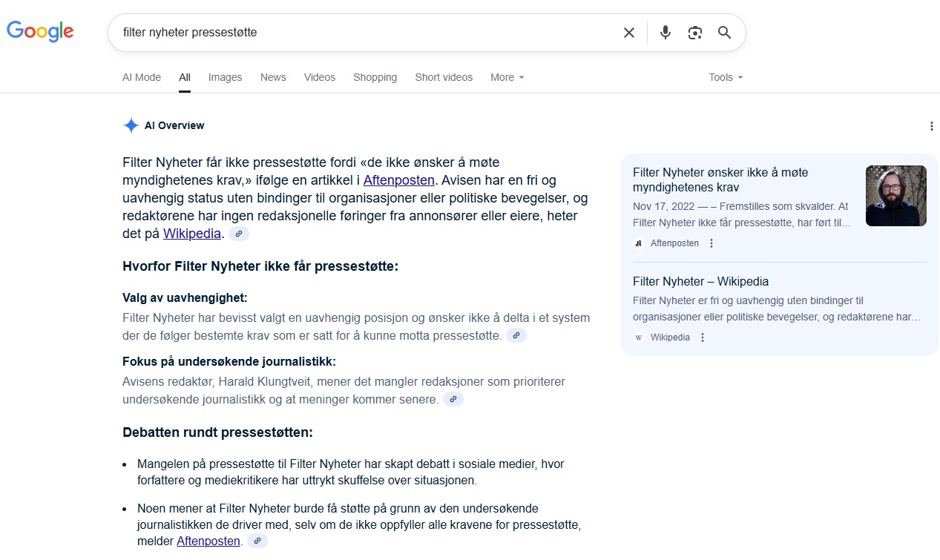This screenshot has height=560, width=940.
Task: Switch to the Images tab
Action: [x=225, y=77]
